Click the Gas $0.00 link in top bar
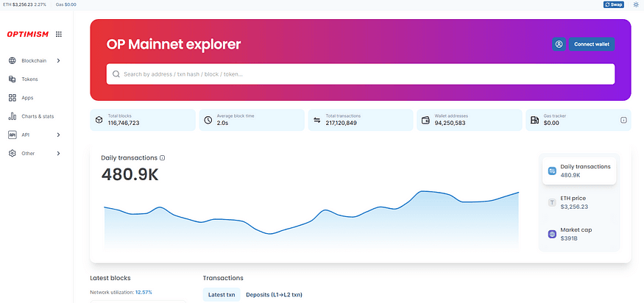 66,4
